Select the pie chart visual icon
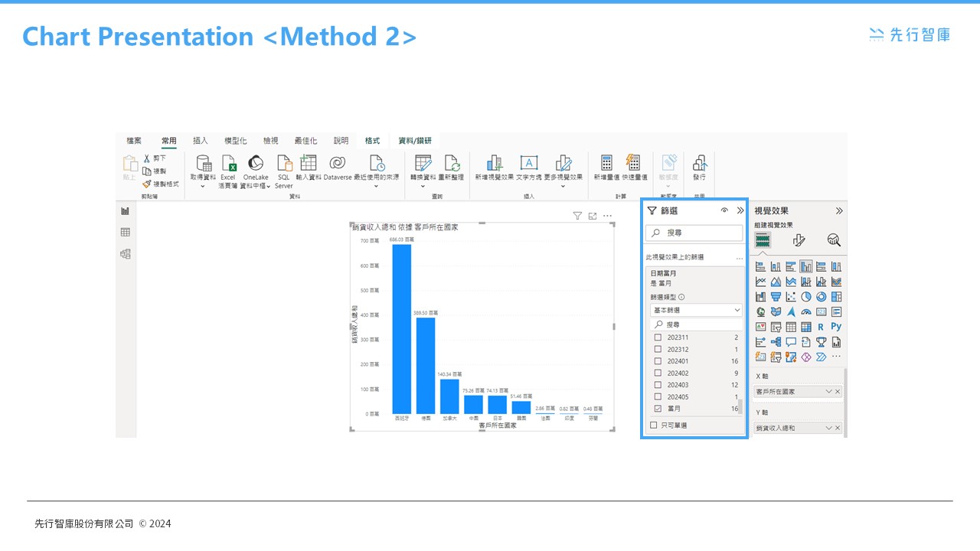The width and height of the screenshot is (980, 551). point(805,295)
